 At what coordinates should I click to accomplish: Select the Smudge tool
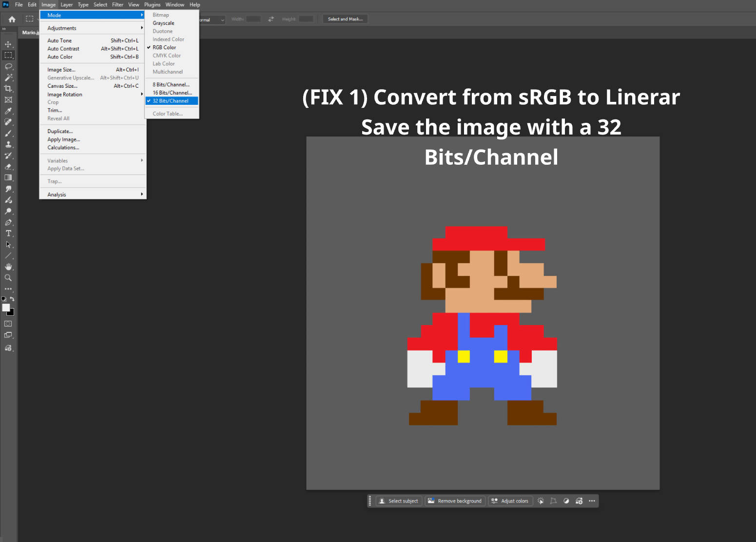click(8, 189)
